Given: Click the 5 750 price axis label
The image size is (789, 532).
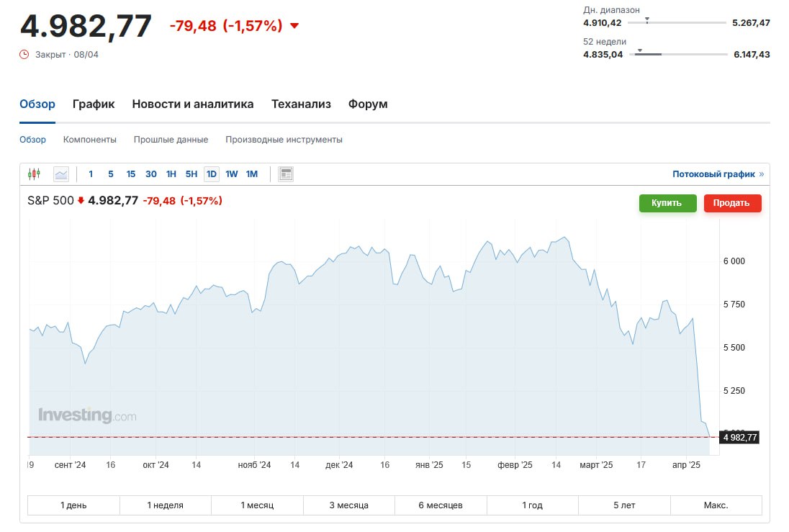Looking at the screenshot, I should click(734, 305).
